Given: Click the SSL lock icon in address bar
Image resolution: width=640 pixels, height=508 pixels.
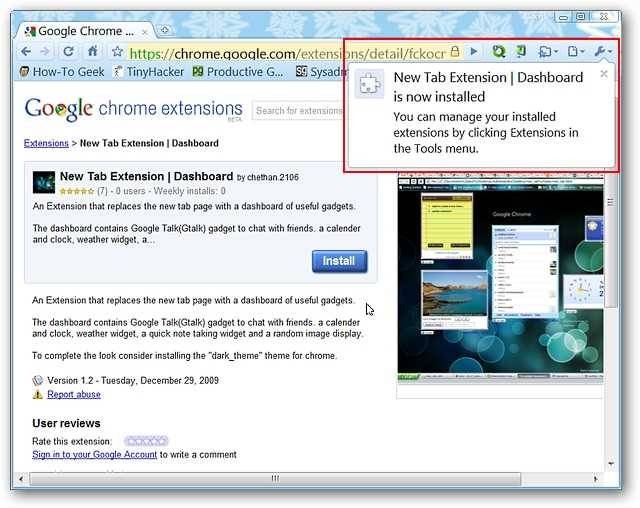Looking at the screenshot, I should click(455, 51).
